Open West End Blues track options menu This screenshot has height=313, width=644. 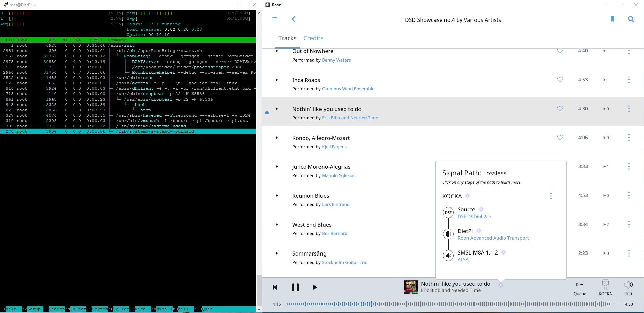[629, 225]
